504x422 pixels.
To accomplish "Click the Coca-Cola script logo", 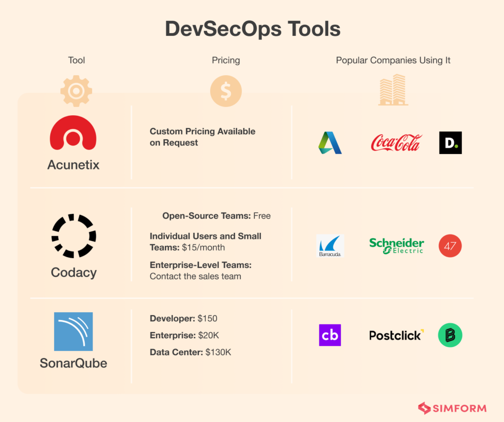I will [x=396, y=143].
